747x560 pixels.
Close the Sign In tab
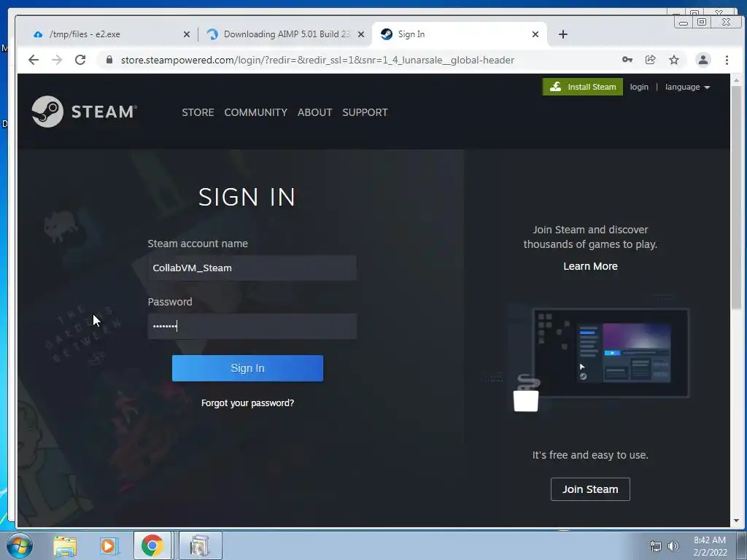click(x=535, y=34)
